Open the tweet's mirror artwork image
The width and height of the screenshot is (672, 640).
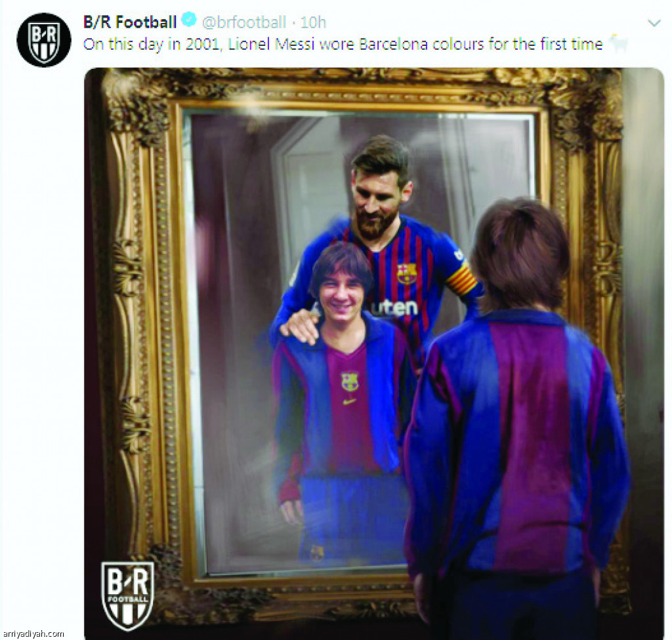pos(374,354)
